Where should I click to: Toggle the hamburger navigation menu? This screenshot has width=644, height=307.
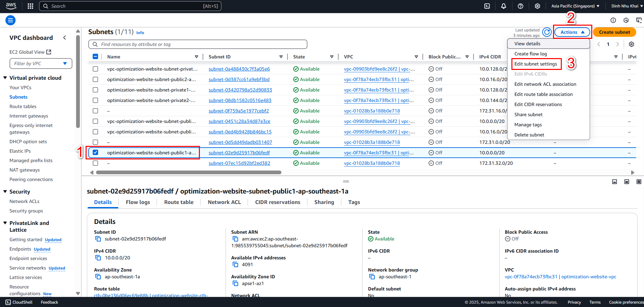coord(10,20)
